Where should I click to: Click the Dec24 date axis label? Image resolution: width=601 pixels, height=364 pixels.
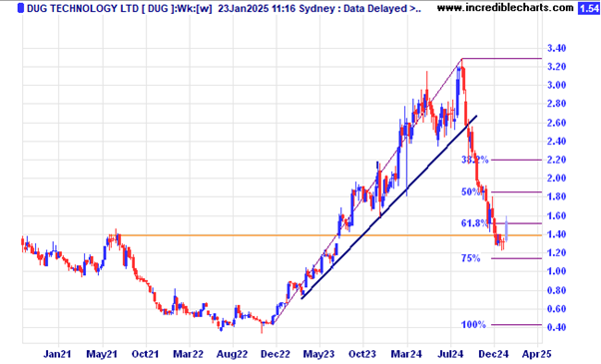point(493,354)
